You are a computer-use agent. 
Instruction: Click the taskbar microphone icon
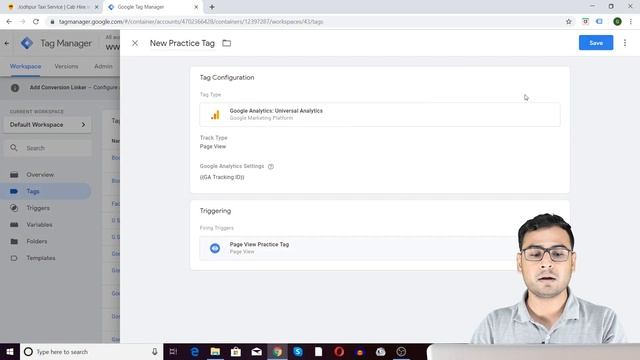tap(155, 351)
